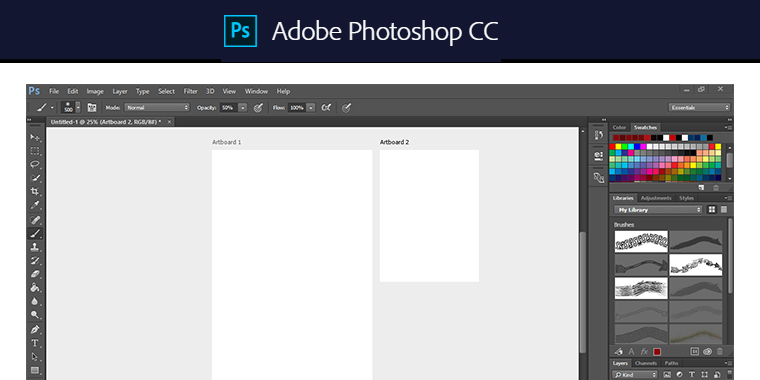Open the Properties panel icon in dock
760x380 pixels.
(x=599, y=156)
